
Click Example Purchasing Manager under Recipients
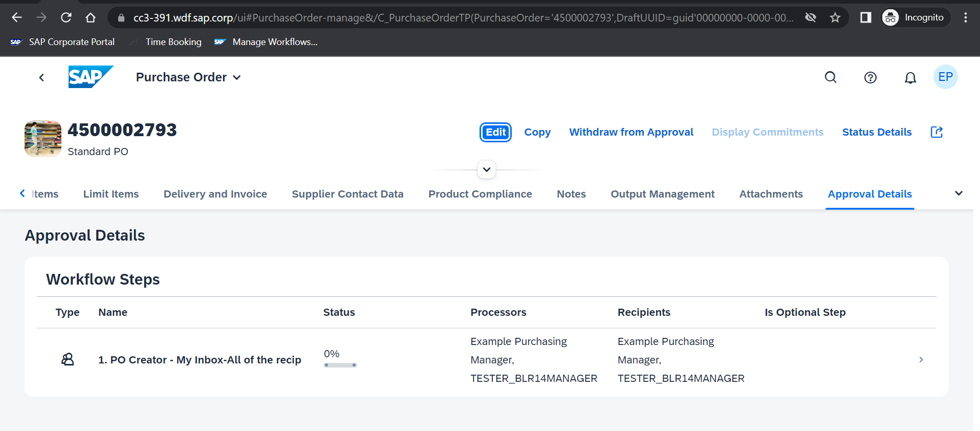click(x=665, y=351)
